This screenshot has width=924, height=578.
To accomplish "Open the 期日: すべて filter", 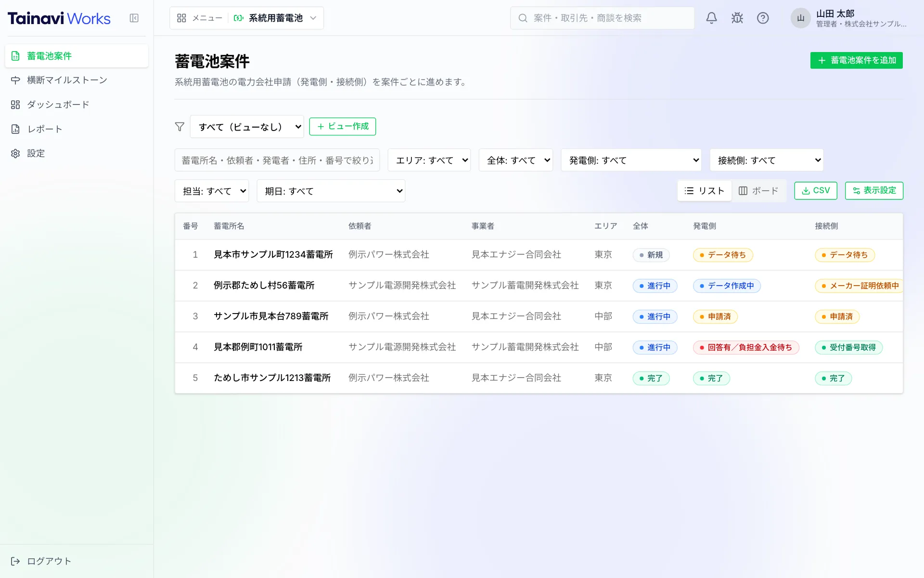I will click(331, 191).
